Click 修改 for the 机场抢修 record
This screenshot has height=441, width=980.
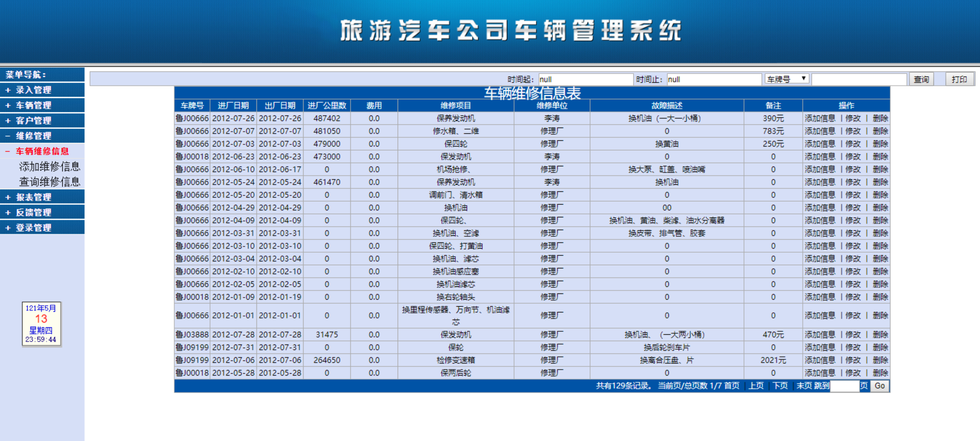(853, 169)
